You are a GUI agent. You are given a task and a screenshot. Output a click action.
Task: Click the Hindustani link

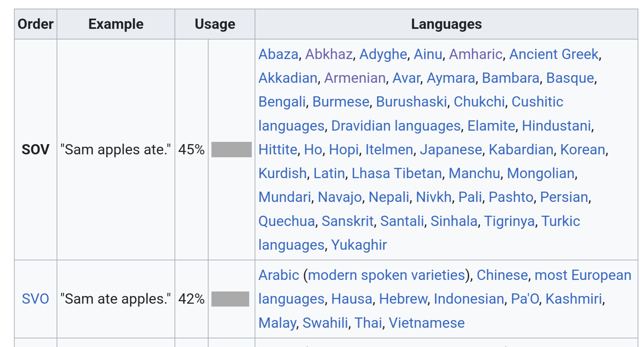tap(556, 126)
